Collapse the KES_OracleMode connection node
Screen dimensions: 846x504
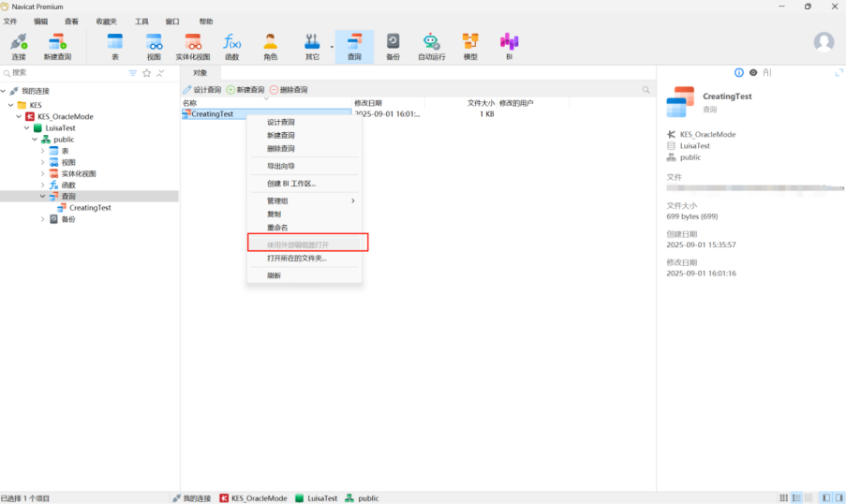click(x=19, y=117)
